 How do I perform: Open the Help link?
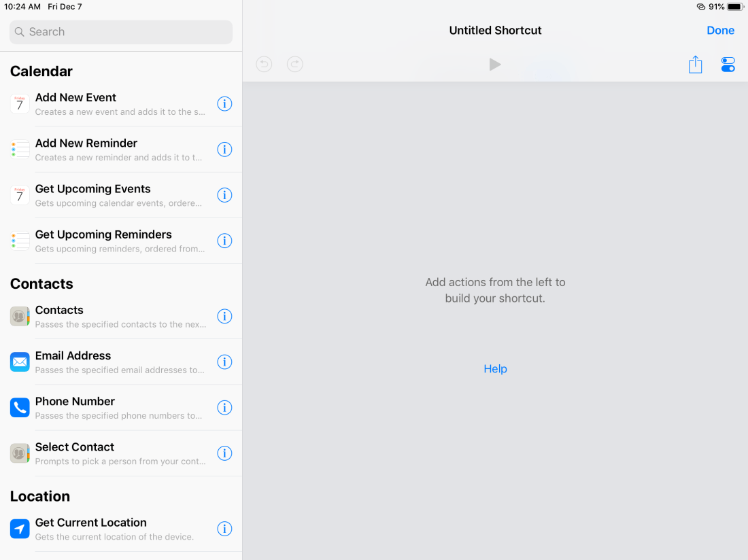tap(495, 368)
